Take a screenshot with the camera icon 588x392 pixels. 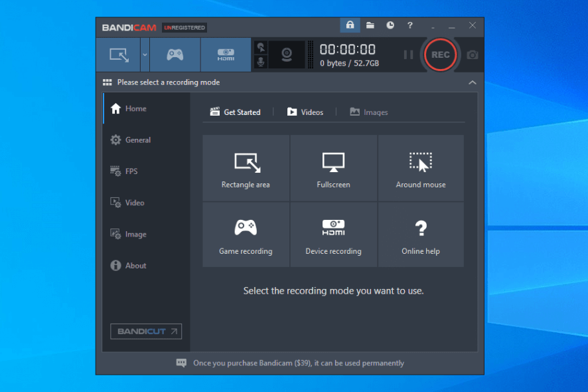click(x=473, y=55)
